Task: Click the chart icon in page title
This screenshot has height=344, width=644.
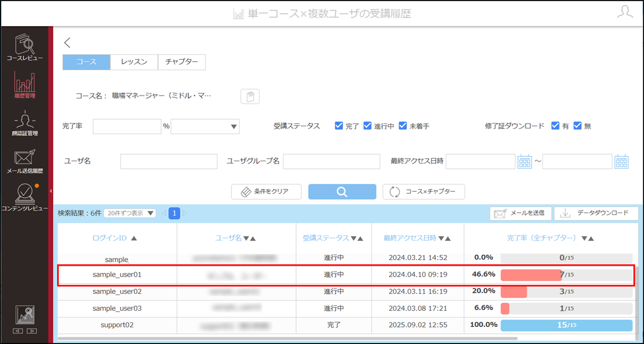Action: (239, 14)
